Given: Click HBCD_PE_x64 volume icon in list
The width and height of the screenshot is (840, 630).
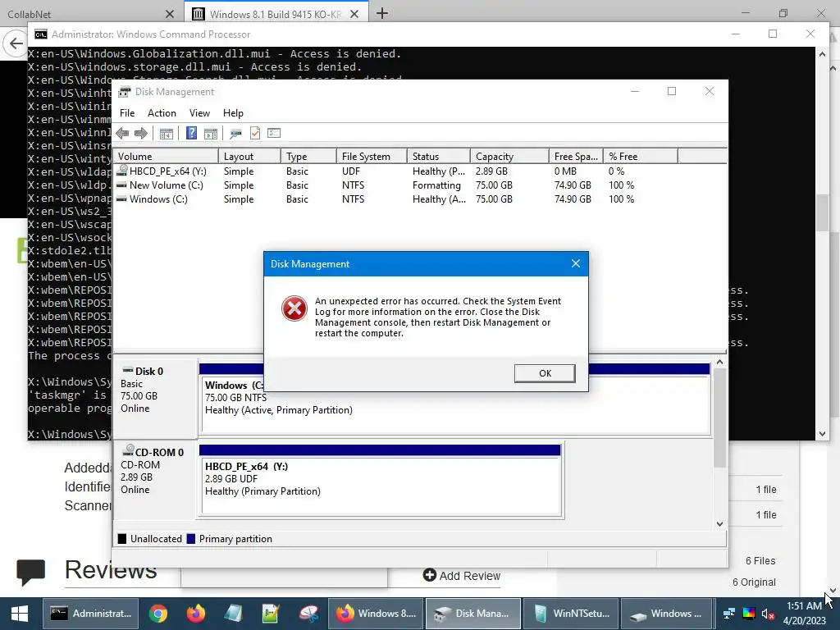Looking at the screenshot, I should tap(122, 171).
